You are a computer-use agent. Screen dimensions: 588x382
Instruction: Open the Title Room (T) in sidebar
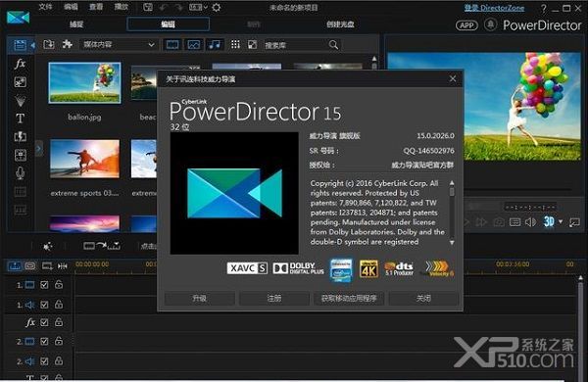(x=20, y=119)
